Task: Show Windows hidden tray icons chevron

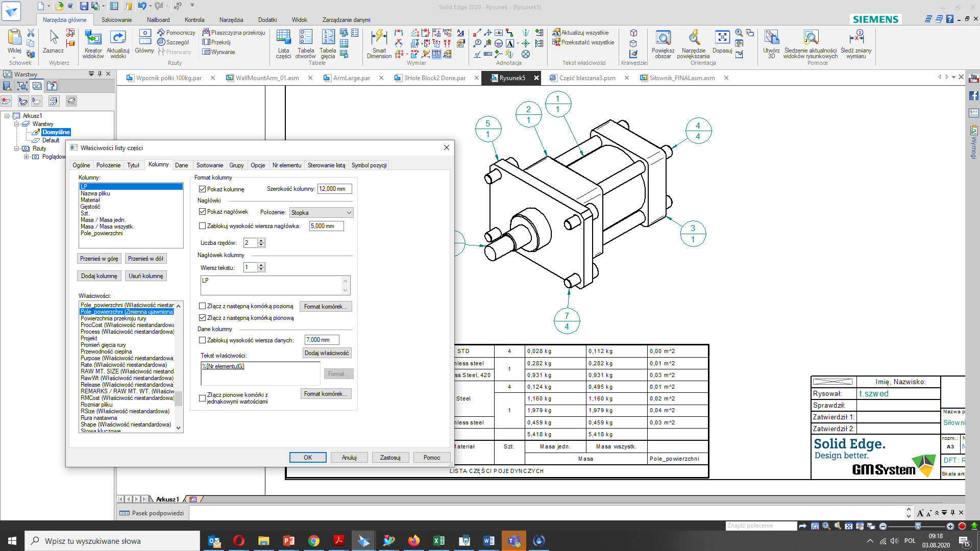Action: pos(870,541)
